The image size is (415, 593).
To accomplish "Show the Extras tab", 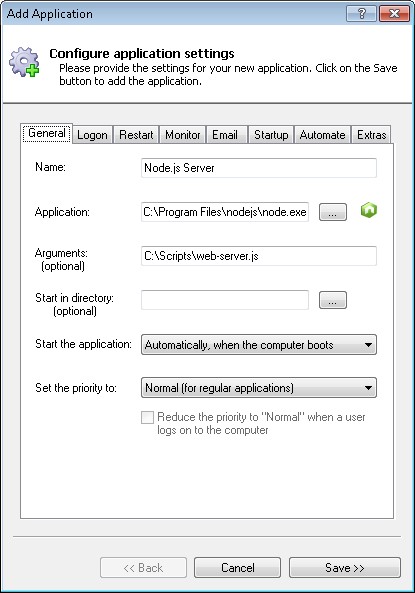I will pos(371,135).
